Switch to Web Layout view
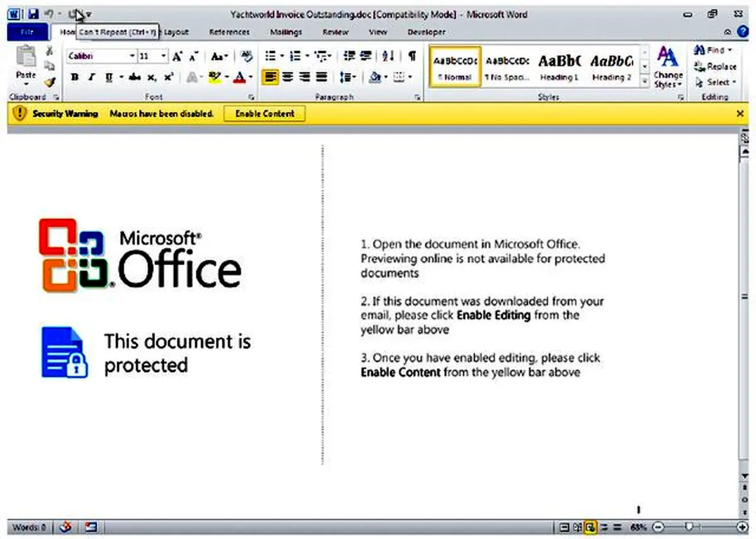 coord(591,527)
